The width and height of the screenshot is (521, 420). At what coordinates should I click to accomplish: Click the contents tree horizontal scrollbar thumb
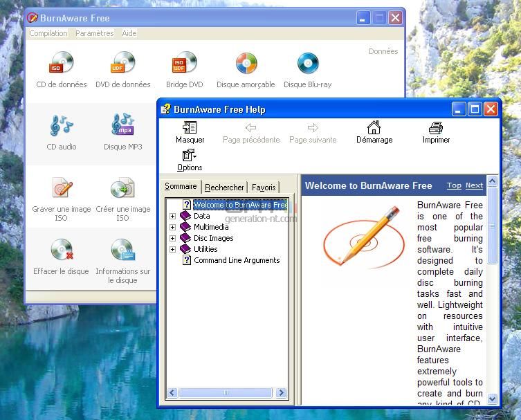226,393
